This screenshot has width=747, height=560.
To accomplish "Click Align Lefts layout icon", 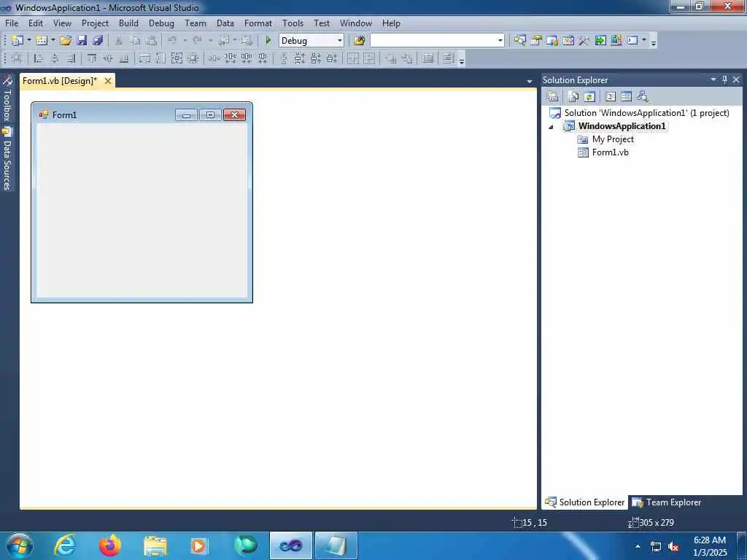I will (x=39, y=58).
